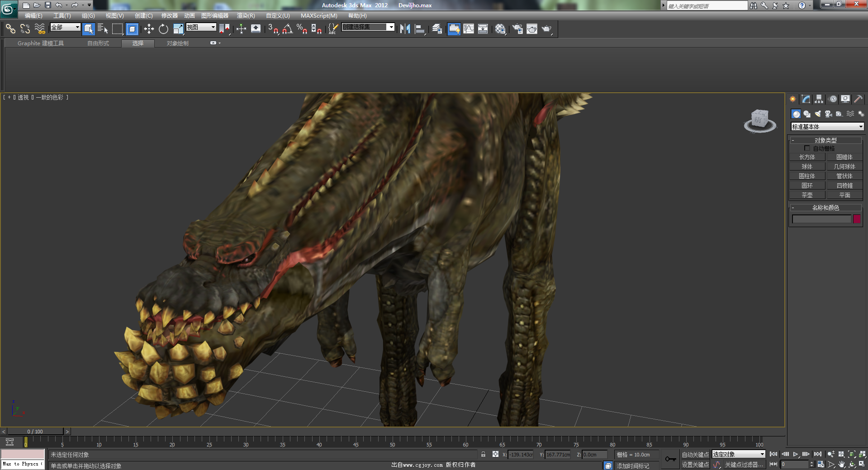Open reference coordinate system dropdown 视图
868x470 pixels.
201,27
